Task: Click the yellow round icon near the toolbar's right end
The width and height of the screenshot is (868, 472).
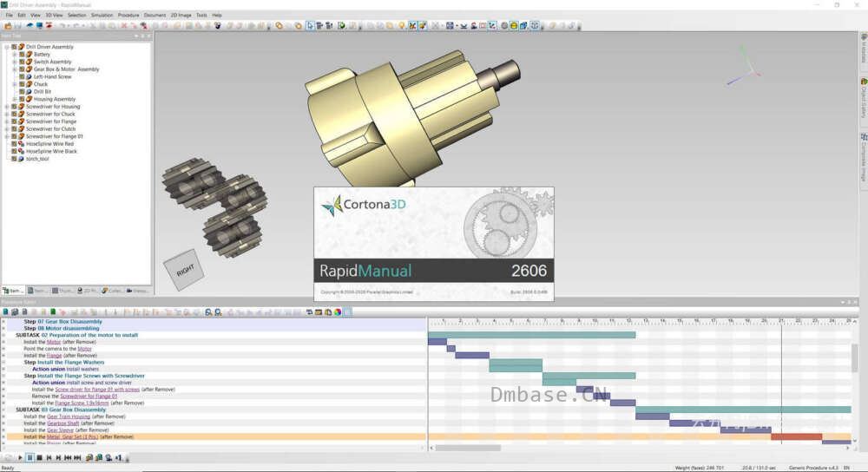Action: pos(514,25)
